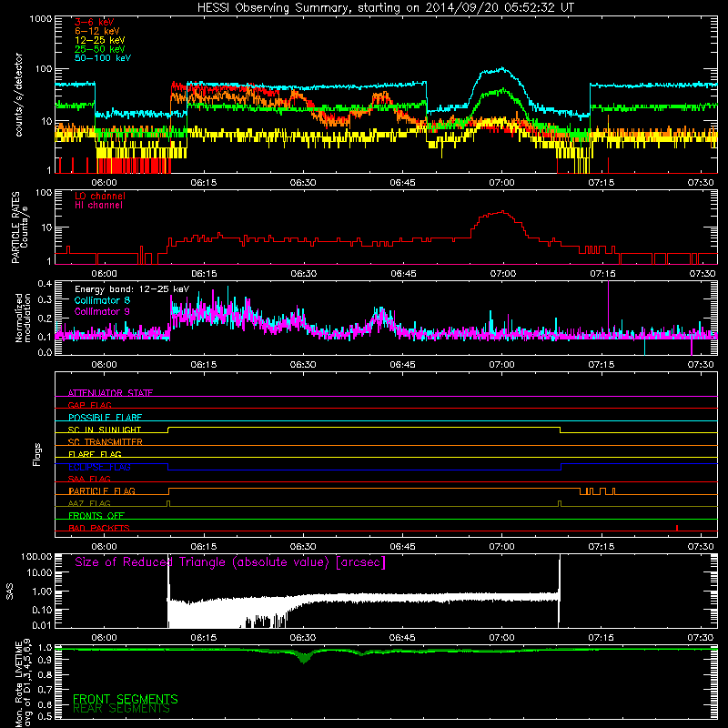Image resolution: width=728 pixels, height=728 pixels.
Task: Click the 'Size of Reduced Triangle' panel title
Action: [230, 562]
